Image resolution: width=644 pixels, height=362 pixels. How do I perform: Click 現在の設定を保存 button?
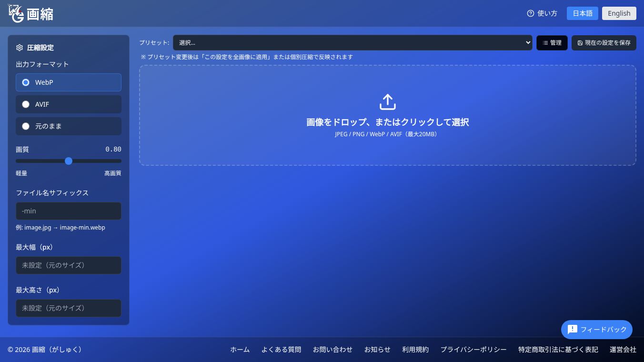coord(604,43)
